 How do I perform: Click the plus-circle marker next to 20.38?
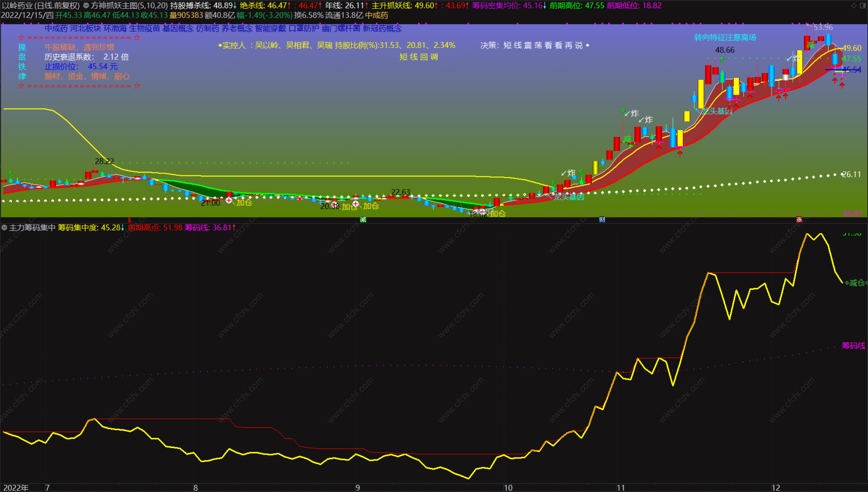[x=335, y=204]
